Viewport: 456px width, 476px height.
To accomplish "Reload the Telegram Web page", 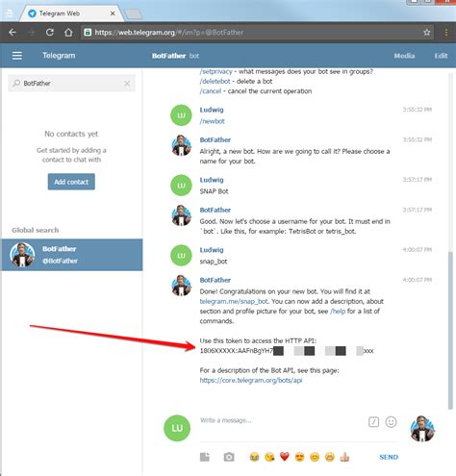I will click(x=50, y=33).
